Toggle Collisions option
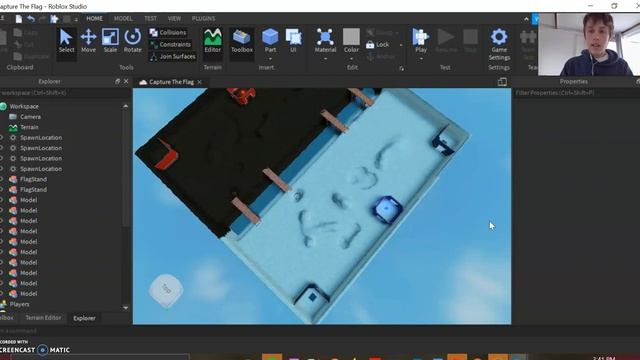This screenshot has height=360, width=640. (168, 32)
